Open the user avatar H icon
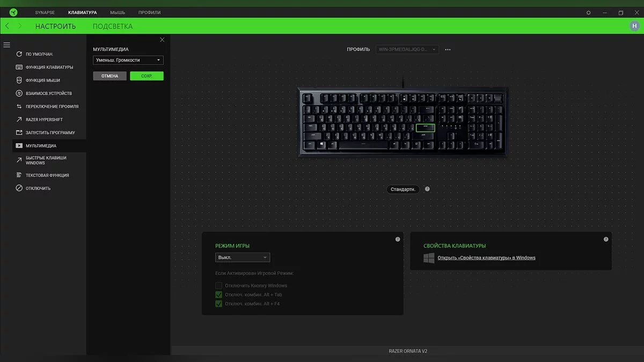Image resolution: width=644 pixels, height=362 pixels. point(634,26)
